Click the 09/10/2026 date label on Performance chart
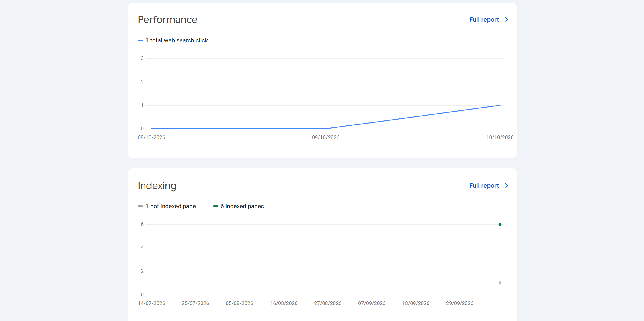The width and height of the screenshot is (644, 321). click(x=326, y=137)
